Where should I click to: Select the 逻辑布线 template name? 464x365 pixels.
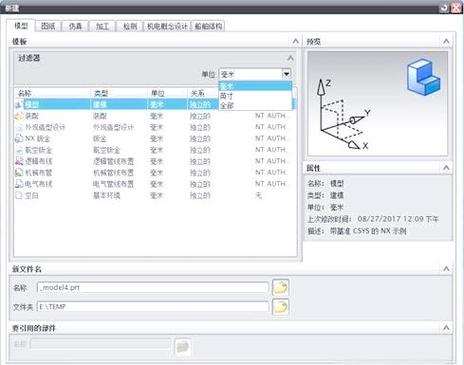tap(39, 161)
